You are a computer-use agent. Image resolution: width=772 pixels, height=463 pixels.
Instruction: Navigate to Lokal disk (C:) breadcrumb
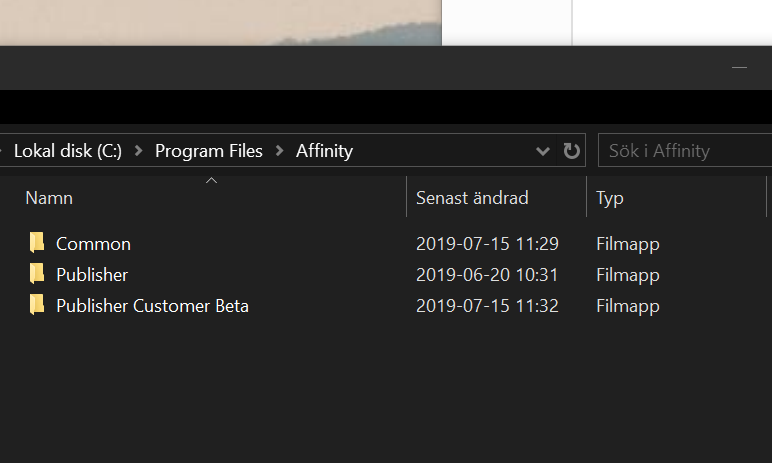68,151
